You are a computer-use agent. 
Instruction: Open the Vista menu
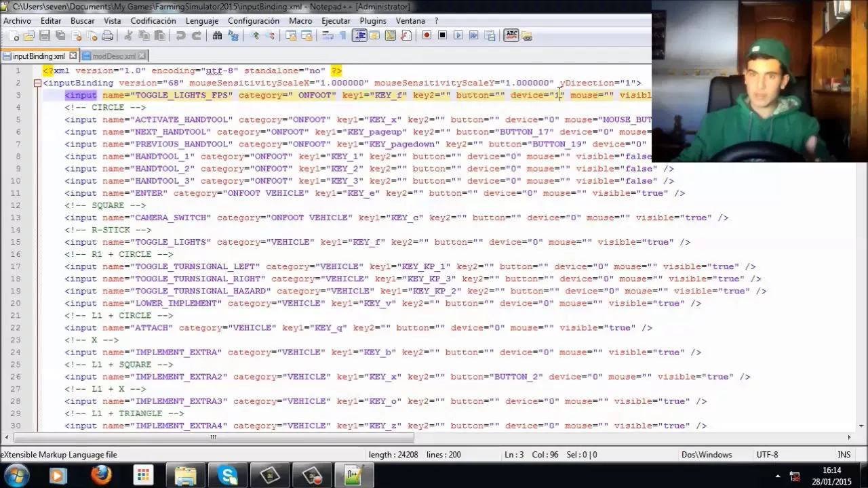[113, 21]
